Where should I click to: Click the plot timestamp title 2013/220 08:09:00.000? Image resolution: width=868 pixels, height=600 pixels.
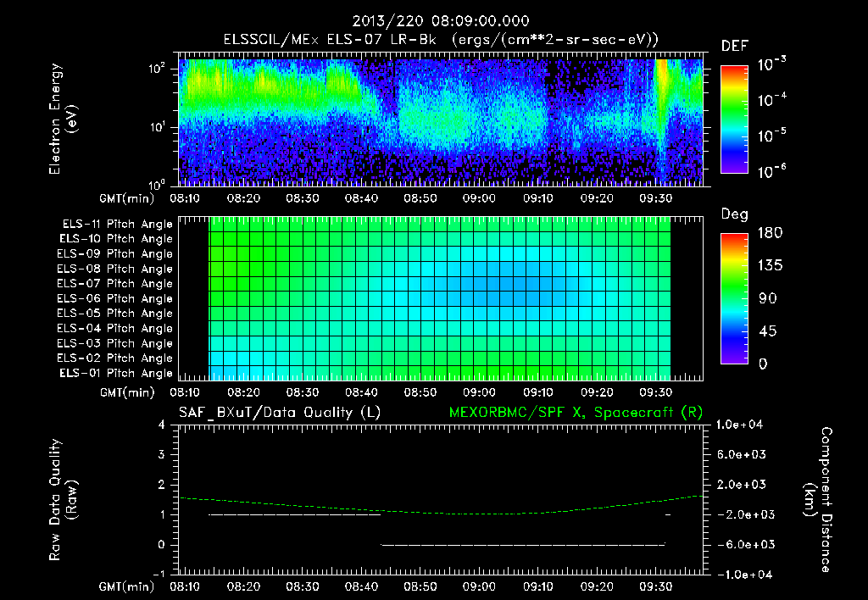(441, 21)
